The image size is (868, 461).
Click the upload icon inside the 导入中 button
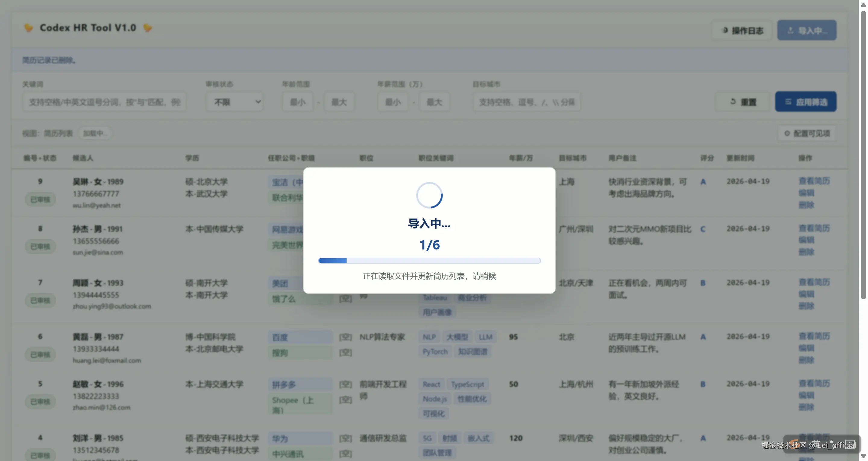coord(791,30)
